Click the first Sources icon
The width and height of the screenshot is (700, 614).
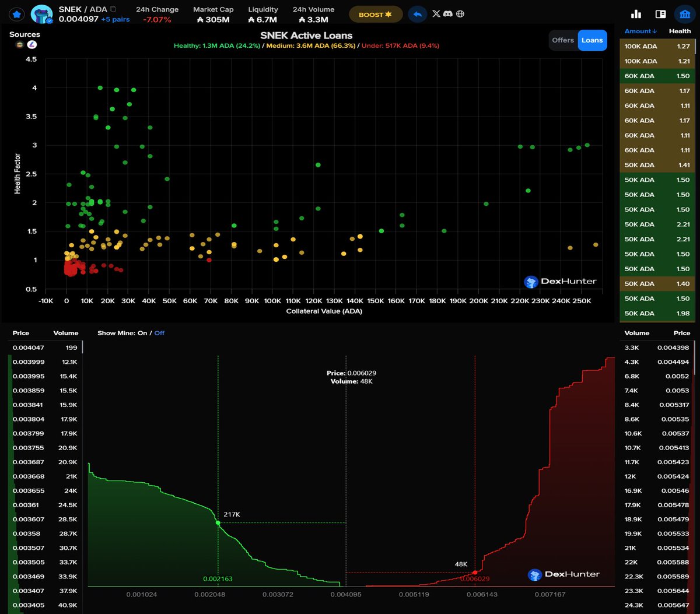pyautogui.click(x=19, y=44)
